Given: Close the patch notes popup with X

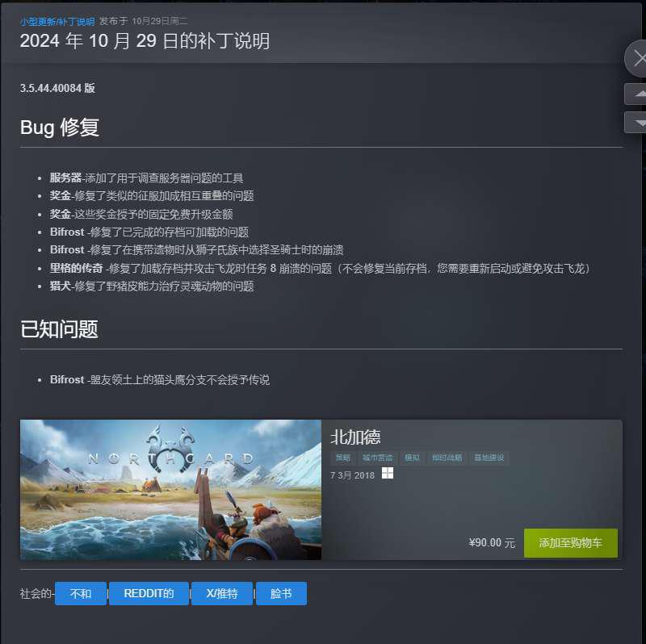Looking at the screenshot, I should 636,58.
